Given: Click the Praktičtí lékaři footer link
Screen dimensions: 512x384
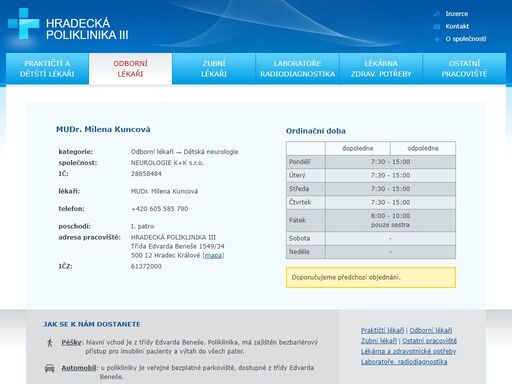Looking at the screenshot, I should coord(382,330).
